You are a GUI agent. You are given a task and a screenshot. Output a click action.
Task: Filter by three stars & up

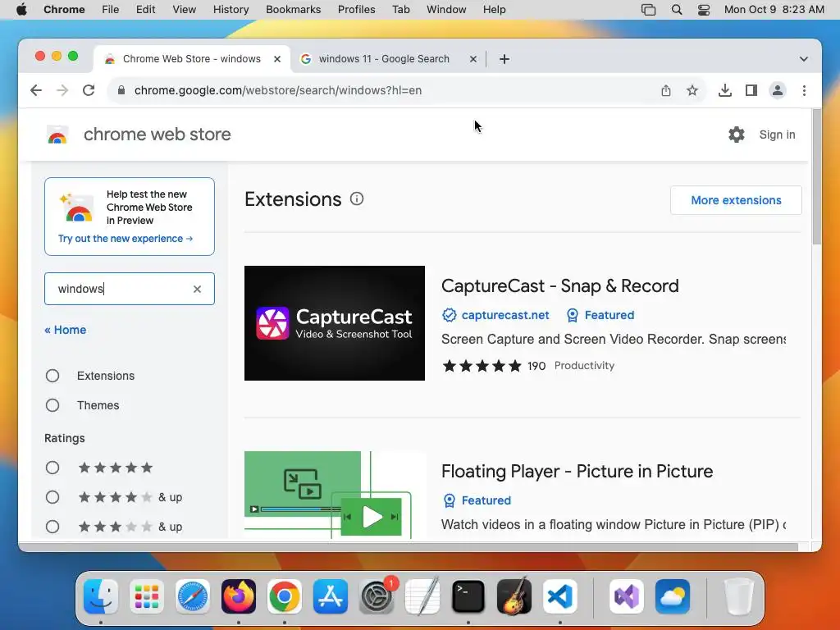pos(52,527)
